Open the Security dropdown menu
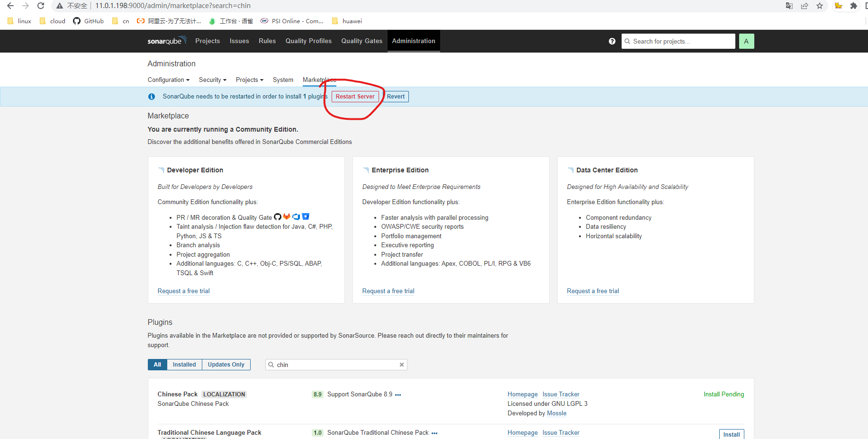This screenshot has height=439, width=868. click(x=213, y=80)
